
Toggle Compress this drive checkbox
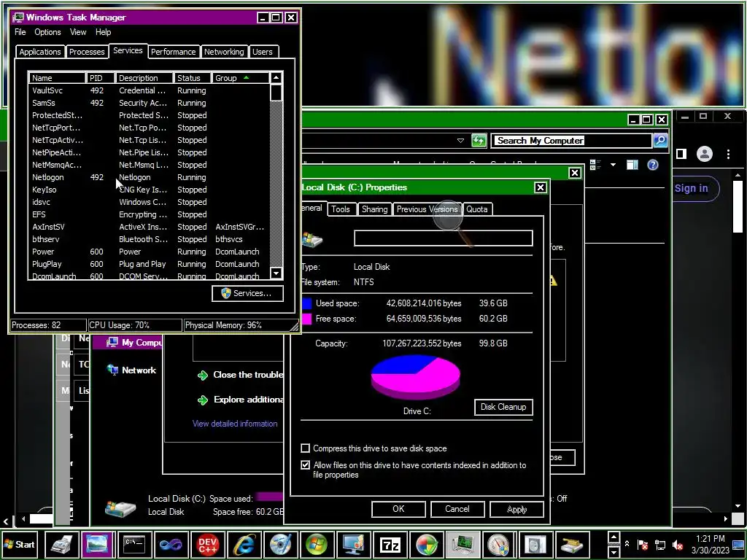[306, 448]
